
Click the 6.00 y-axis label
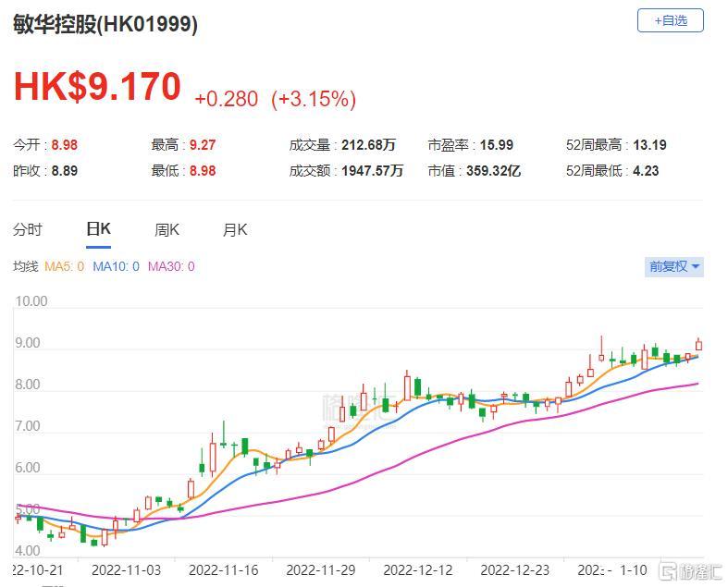[x=28, y=468]
